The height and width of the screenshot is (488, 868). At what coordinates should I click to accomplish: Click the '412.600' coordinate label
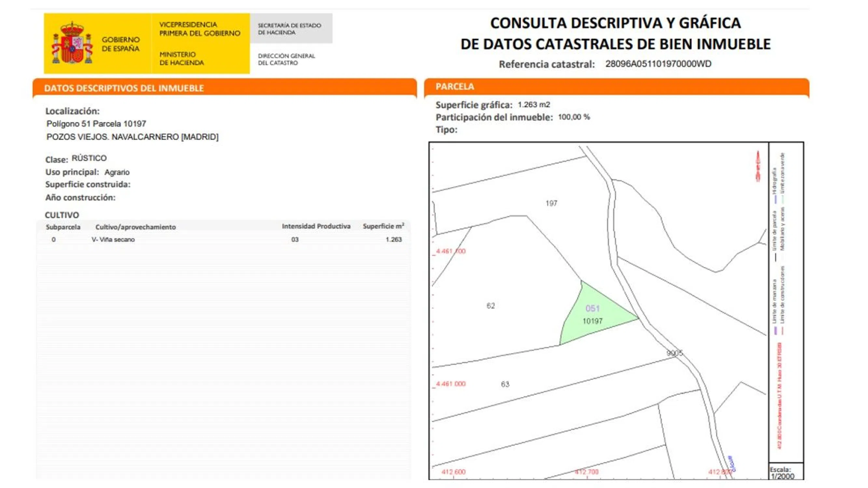[x=453, y=472]
